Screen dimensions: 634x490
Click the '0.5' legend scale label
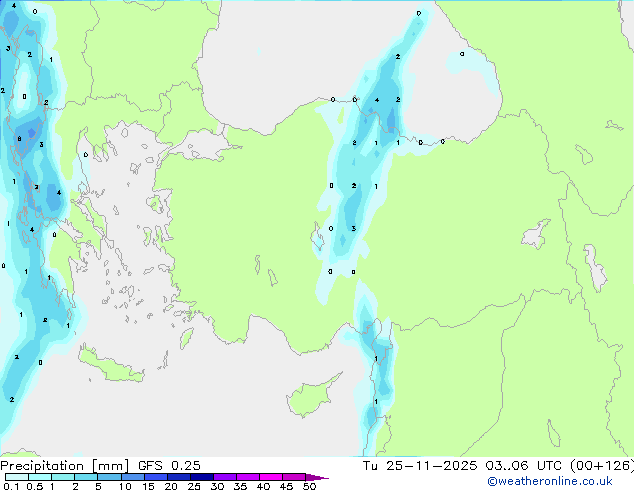[34, 486]
